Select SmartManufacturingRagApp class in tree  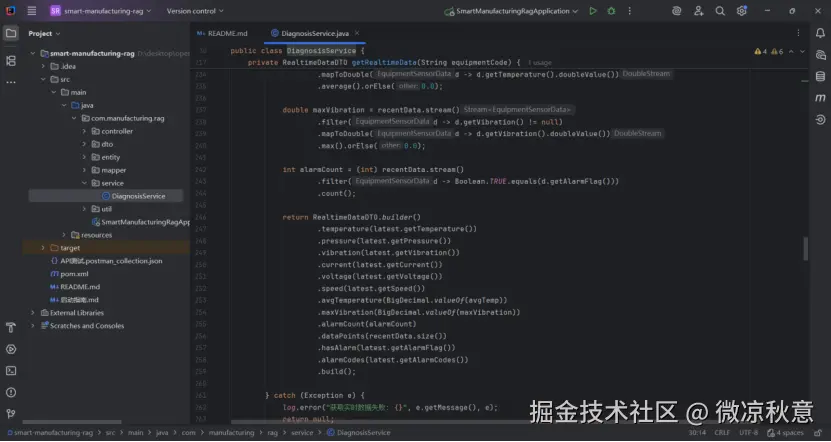click(140, 222)
